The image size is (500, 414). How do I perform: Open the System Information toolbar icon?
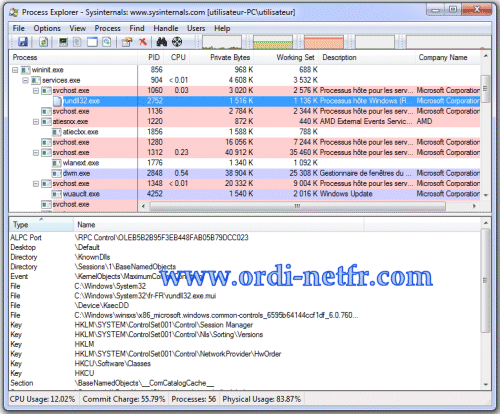[63, 42]
